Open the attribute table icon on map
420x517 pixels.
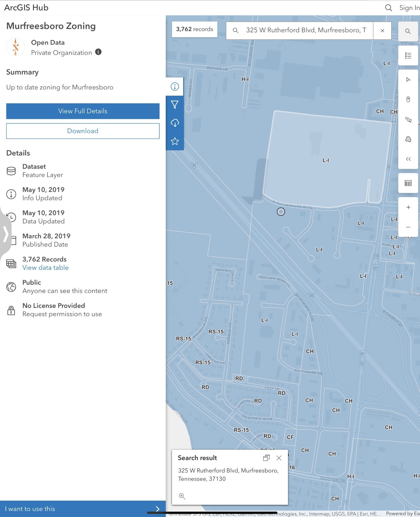click(408, 183)
